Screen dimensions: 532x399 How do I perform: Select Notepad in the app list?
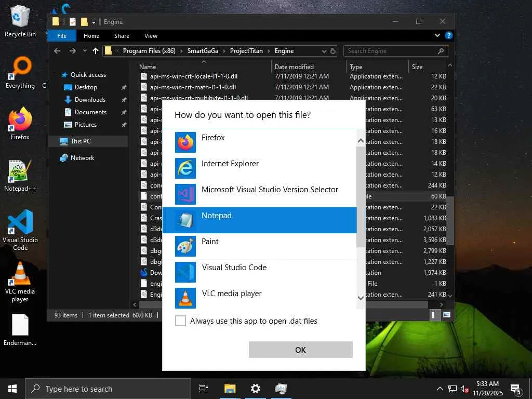click(260, 220)
